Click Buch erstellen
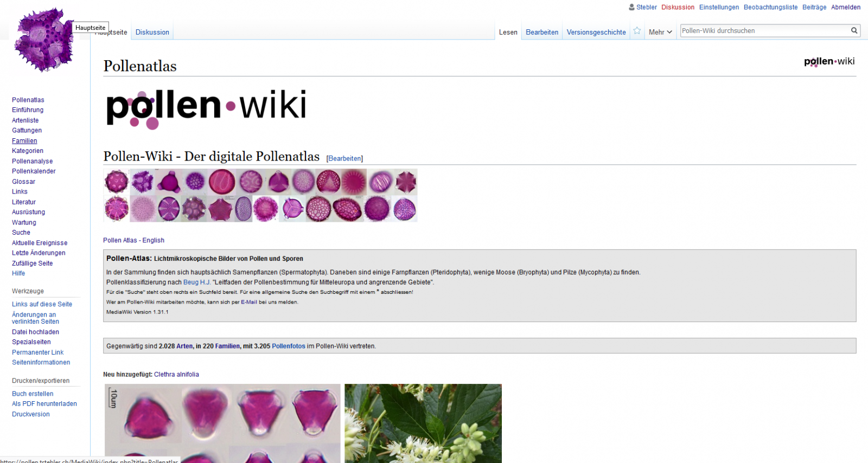The width and height of the screenshot is (868, 463). click(33, 394)
